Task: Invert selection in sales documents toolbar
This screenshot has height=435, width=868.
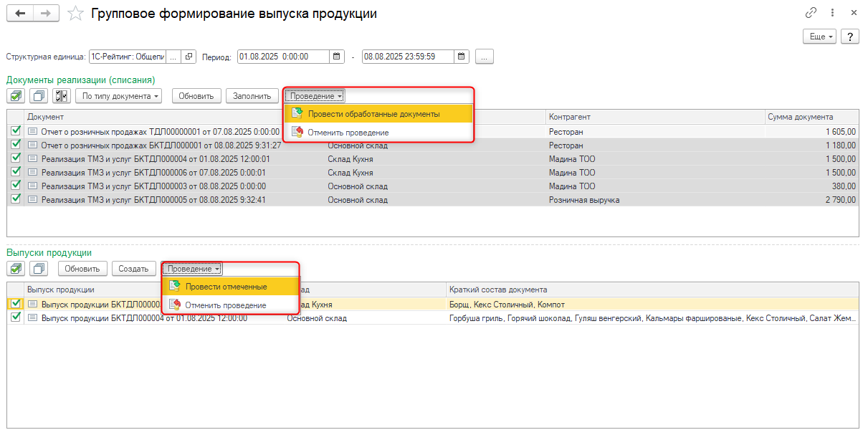Action: point(62,95)
